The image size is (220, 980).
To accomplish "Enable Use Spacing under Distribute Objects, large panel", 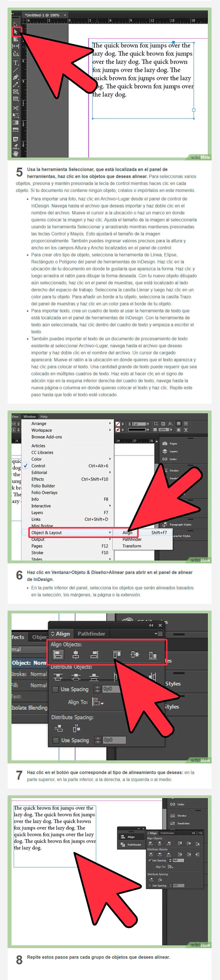I will pyautogui.click(x=55, y=689).
